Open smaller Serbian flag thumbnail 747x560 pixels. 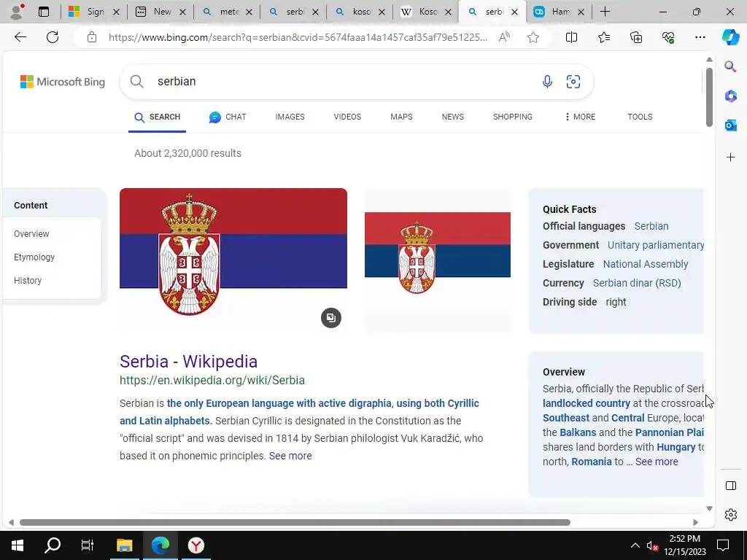(438, 260)
